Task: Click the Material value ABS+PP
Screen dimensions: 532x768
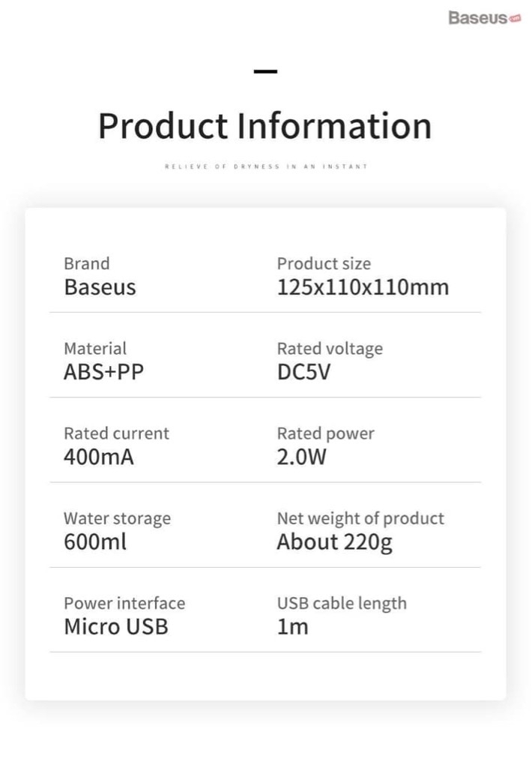Action: coord(103,372)
